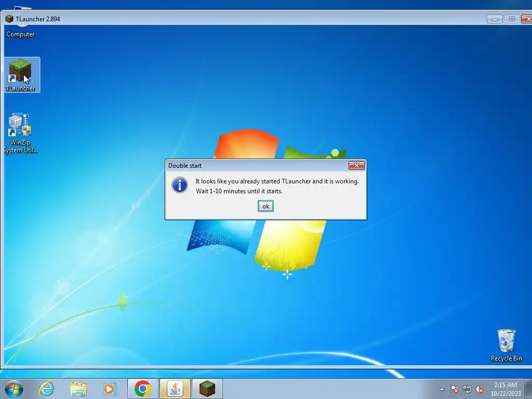Open network status icon in tray
This screenshot has width=532, height=399.
(x=467, y=389)
